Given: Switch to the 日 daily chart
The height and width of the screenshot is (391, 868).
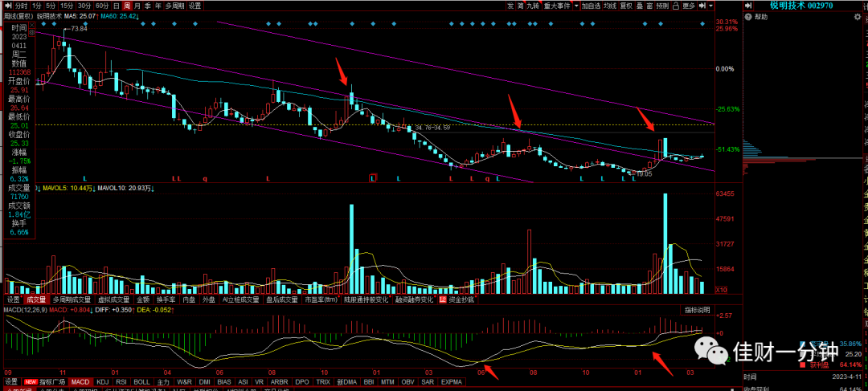Looking at the screenshot, I should pyautogui.click(x=117, y=6).
